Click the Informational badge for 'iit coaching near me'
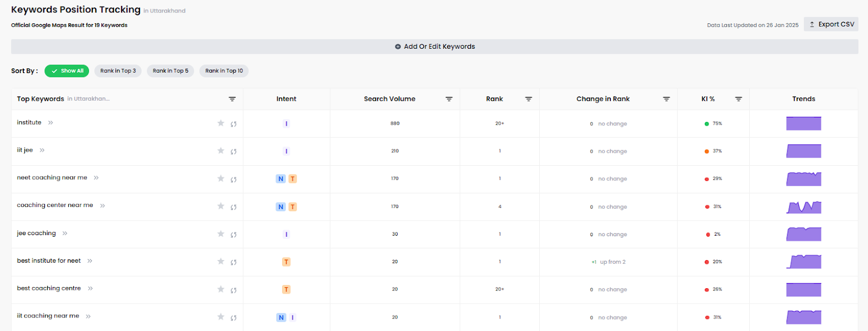Image resolution: width=868 pixels, height=331 pixels. [x=292, y=317]
